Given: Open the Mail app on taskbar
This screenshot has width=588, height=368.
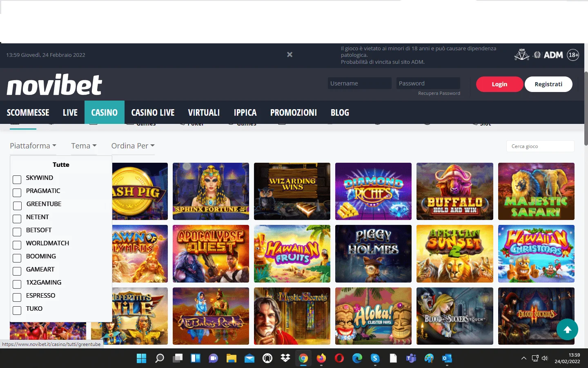Looking at the screenshot, I should [249, 359].
